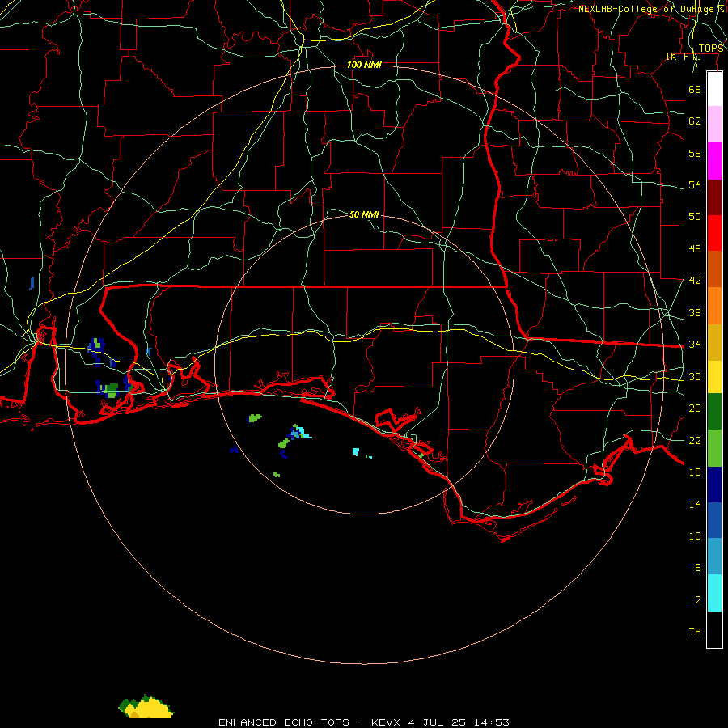Click the 22 legend value
Viewport: 728px width, 728px height.
[695, 441]
